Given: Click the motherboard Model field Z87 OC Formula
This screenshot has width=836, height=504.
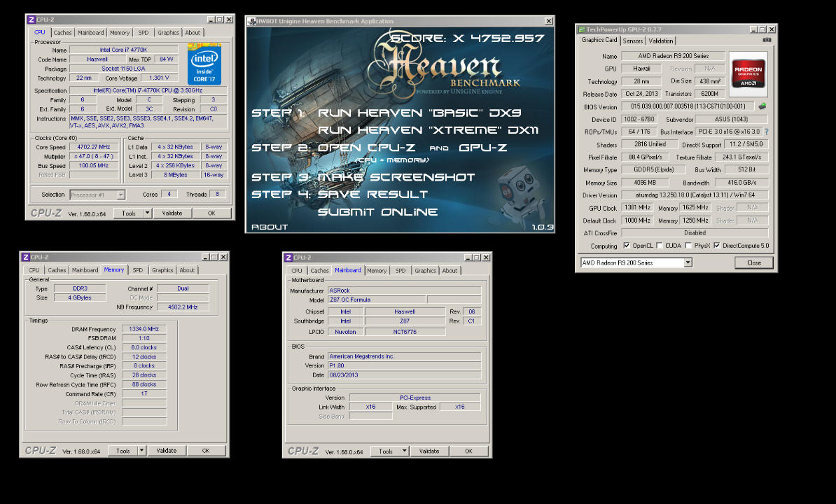Looking at the screenshot, I should pyautogui.click(x=377, y=300).
